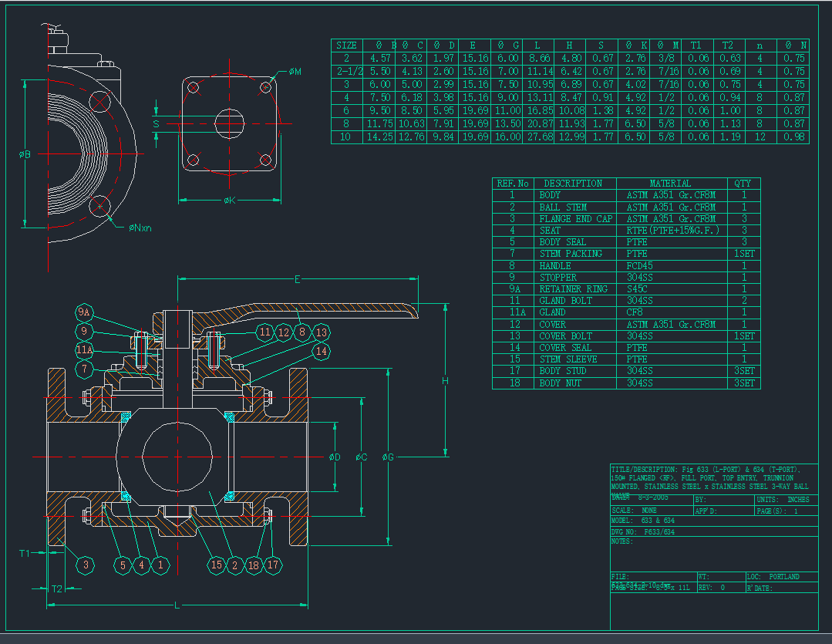Viewport: 832px width, 644px height.
Task: Click part balloon 13 by the handle
Action: [x=321, y=332]
